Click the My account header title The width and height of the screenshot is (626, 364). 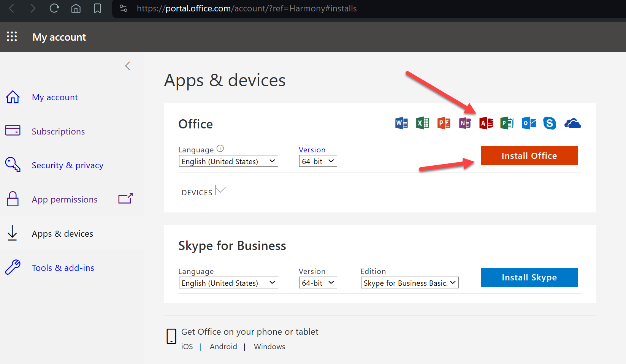59,37
